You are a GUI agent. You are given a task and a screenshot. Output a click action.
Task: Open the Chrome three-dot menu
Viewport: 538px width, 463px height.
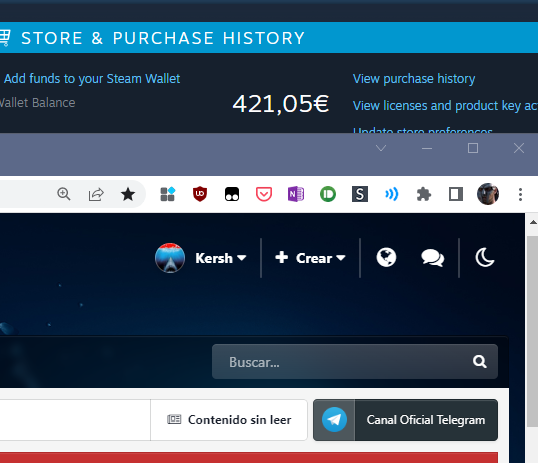pyautogui.click(x=520, y=194)
